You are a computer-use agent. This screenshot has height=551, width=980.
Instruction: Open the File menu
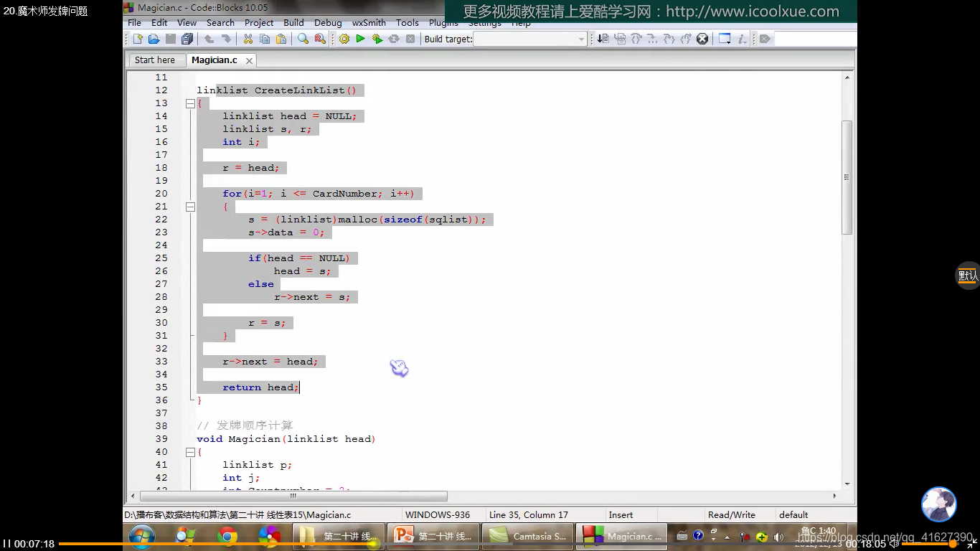coord(134,23)
